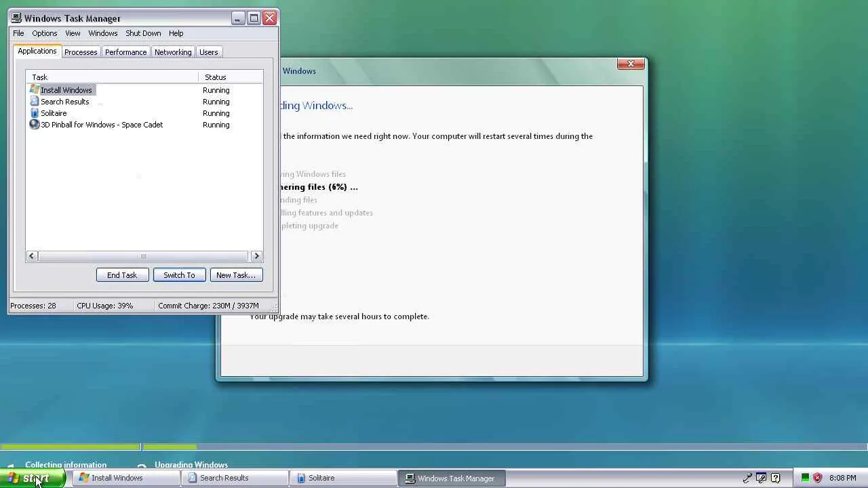The height and width of the screenshot is (488, 868).
Task: Click the Task Manager title bar icon
Action: [16, 18]
